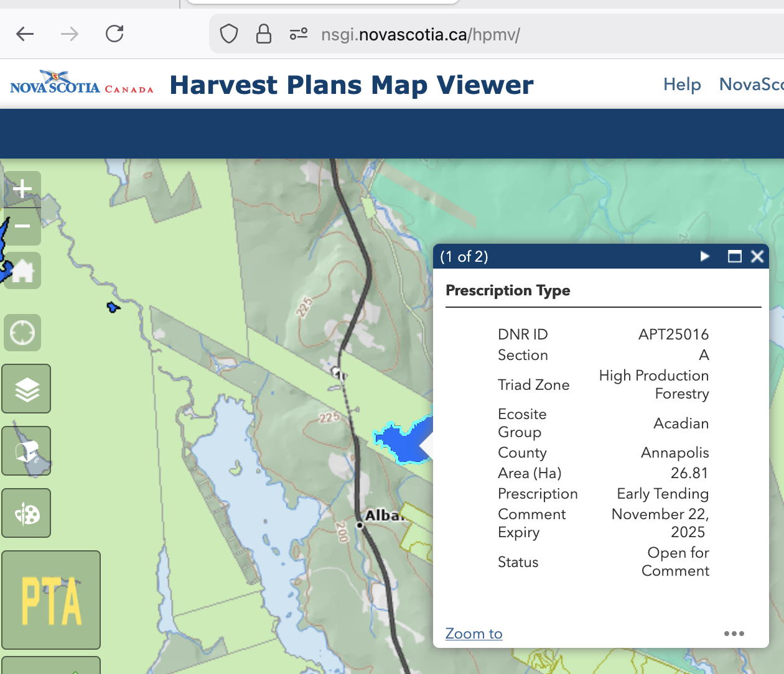This screenshot has width=784, height=674.
Task: Open the Help menu
Action: (682, 85)
